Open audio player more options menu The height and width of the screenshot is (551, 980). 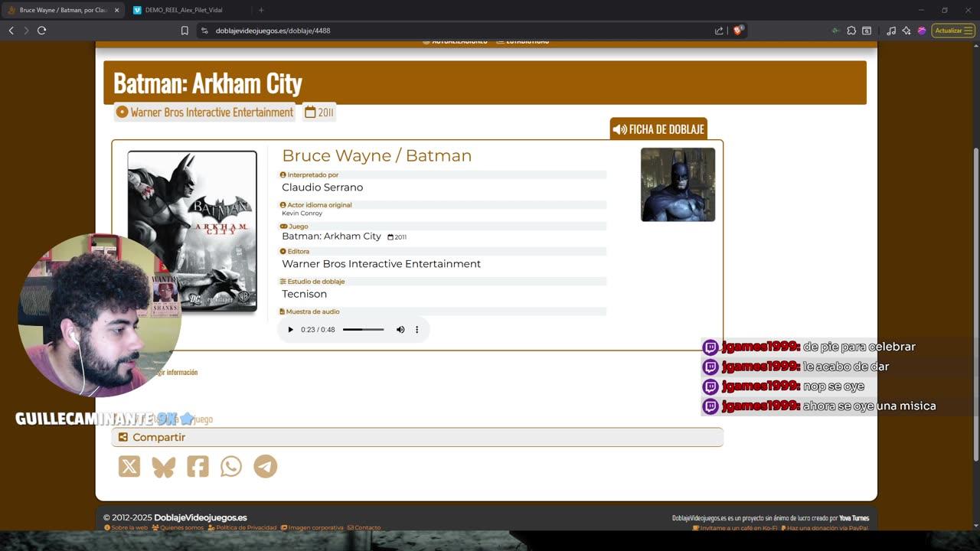(417, 330)
